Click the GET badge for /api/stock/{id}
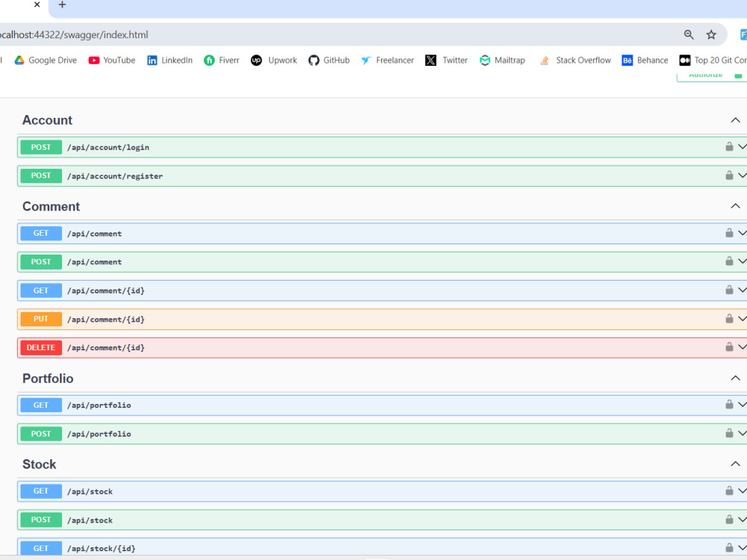 pos(41,548)
